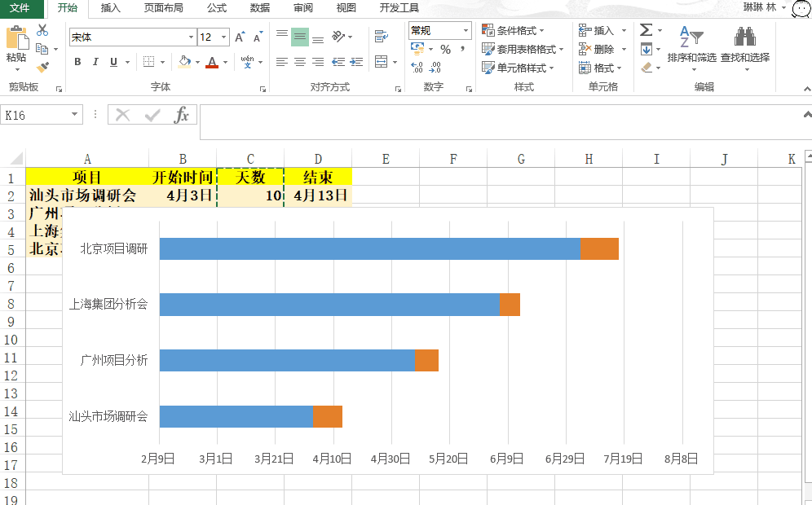Screen dimensions: 812x505
Task: Switch to the 审阅 tab
Action: (x=303, y=8)
